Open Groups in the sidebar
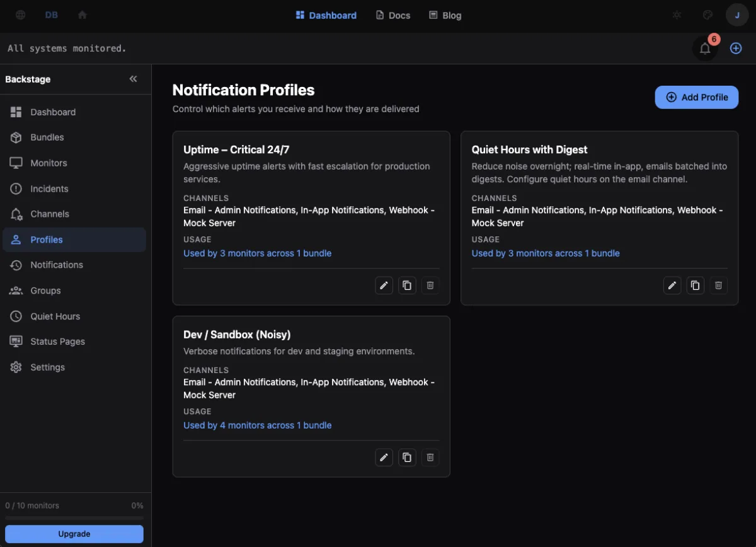 click(x=74, y=291)
